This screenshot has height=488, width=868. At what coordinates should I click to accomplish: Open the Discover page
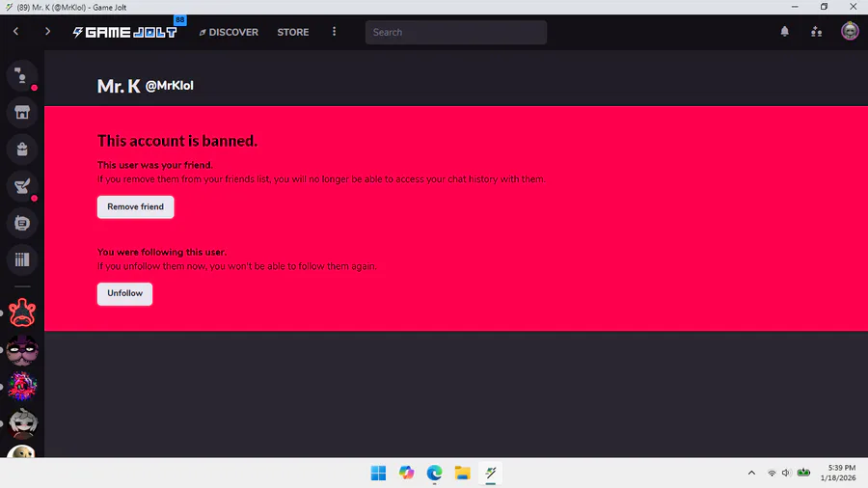229,32
